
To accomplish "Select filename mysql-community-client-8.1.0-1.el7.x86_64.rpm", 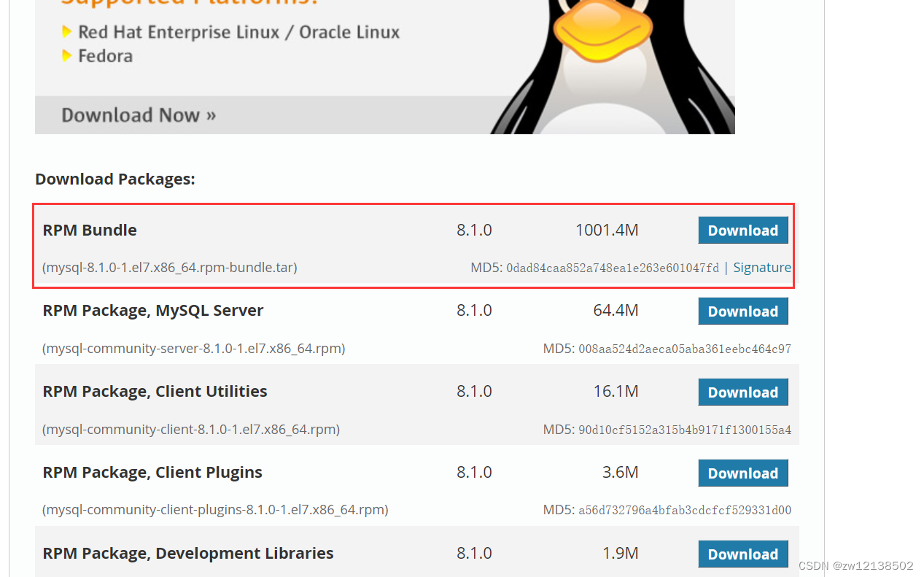I will (191, 430).
